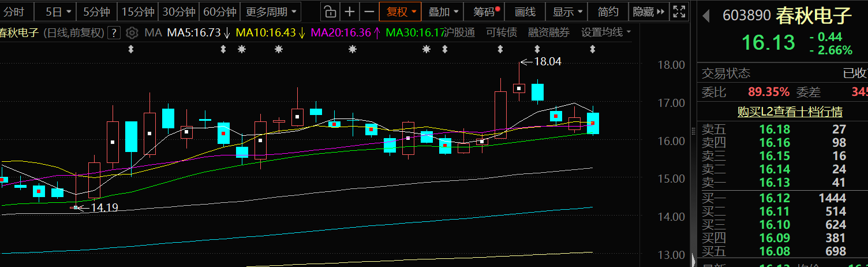Toggle the 可转债 tag

(x=501, y=33)
